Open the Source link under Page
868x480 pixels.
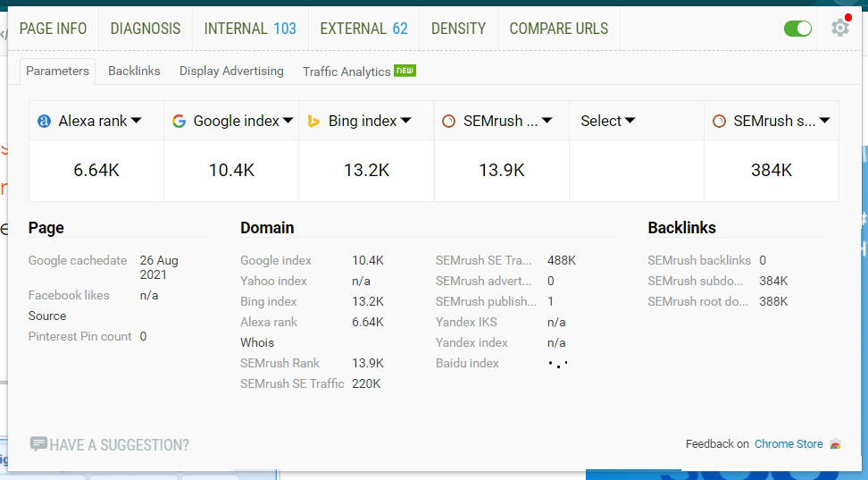(47, 316)
